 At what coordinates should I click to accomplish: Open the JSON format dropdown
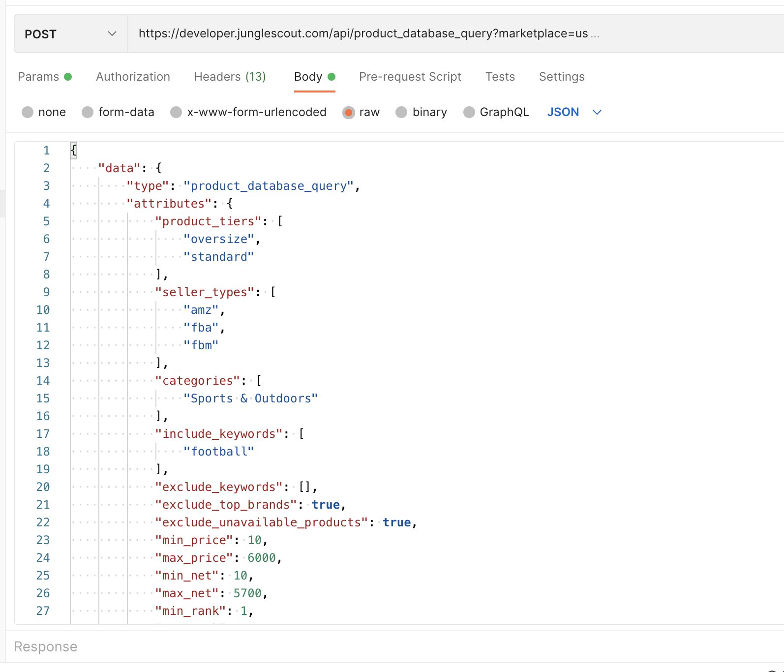[574, 112]
